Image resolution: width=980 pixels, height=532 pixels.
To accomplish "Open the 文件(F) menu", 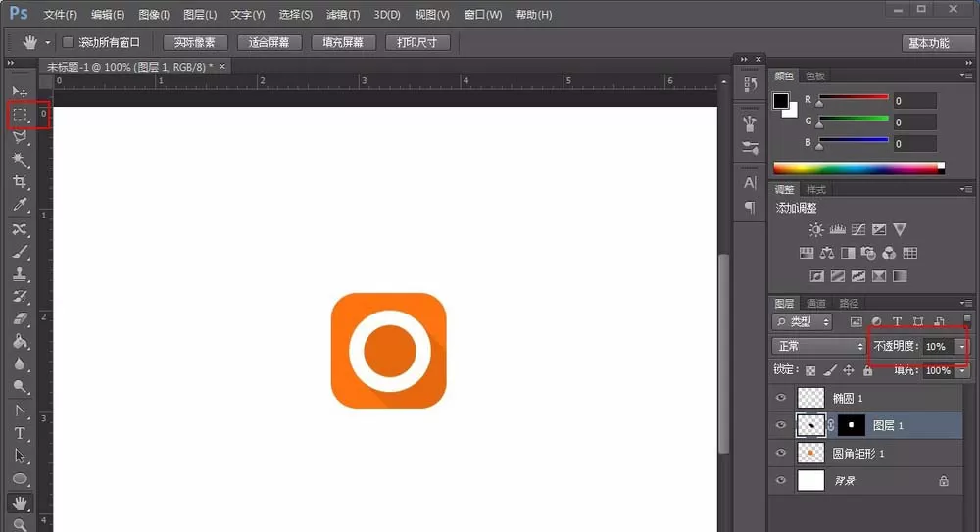I will (60, 15).
